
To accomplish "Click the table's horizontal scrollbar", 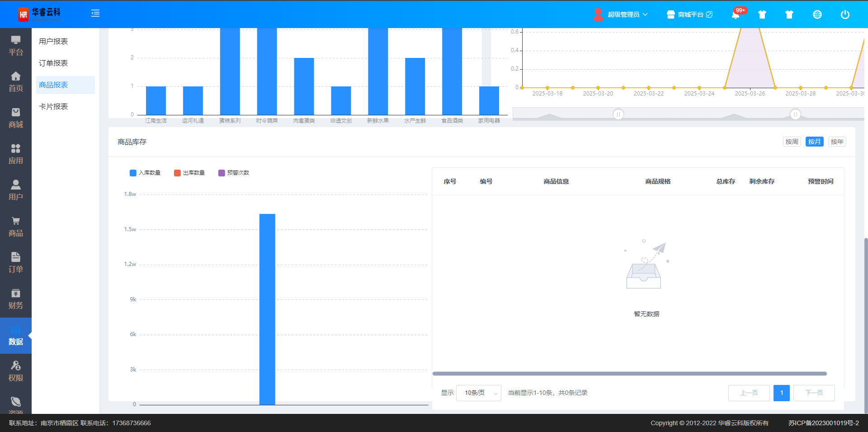I will click(629, 374).
